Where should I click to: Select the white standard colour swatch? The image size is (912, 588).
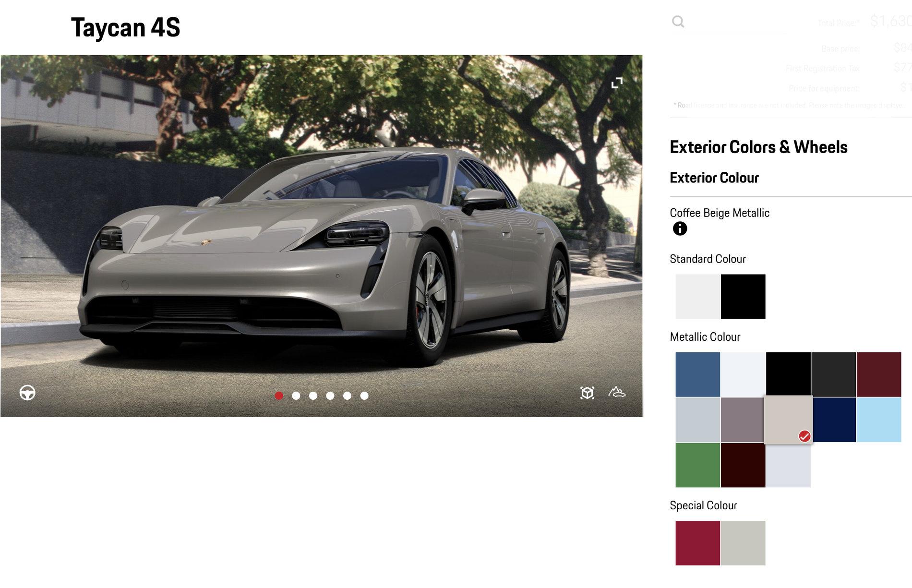[x=697, y=296]
